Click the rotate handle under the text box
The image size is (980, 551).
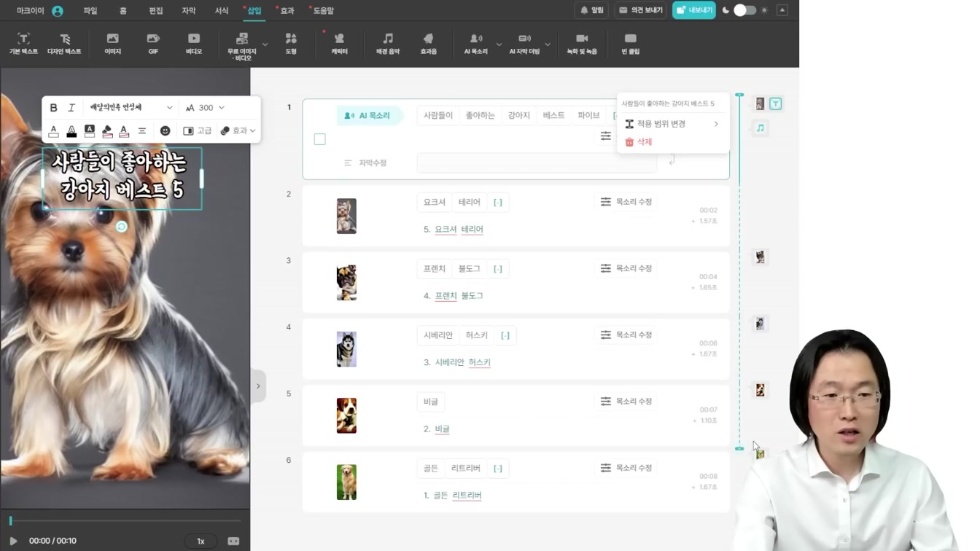click(x=122, y=227)
